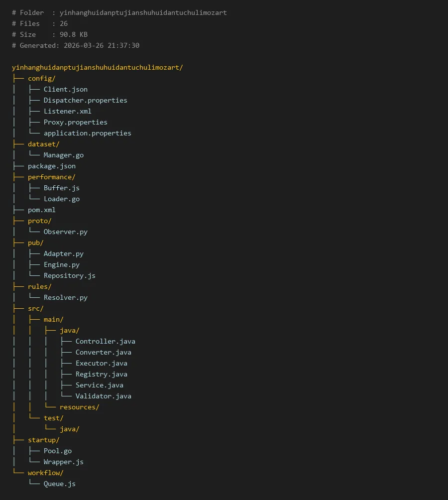Open Dispatcher.properties file

[85, 100]
